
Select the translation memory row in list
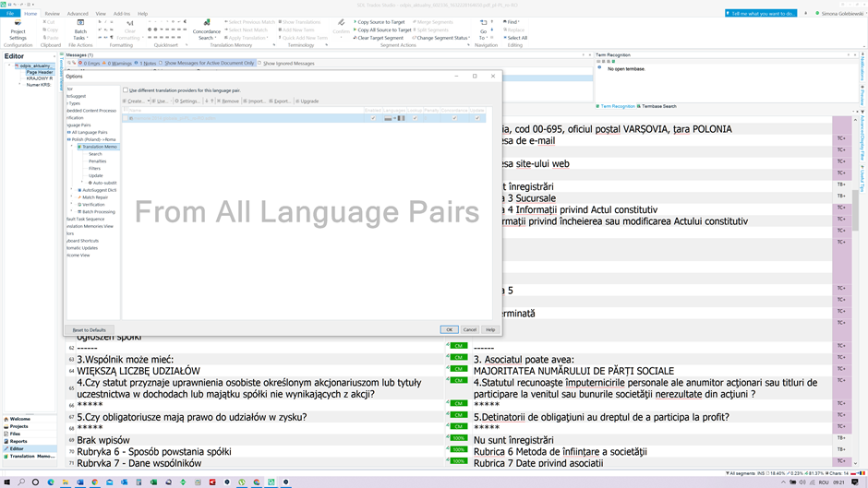(304, 118)
